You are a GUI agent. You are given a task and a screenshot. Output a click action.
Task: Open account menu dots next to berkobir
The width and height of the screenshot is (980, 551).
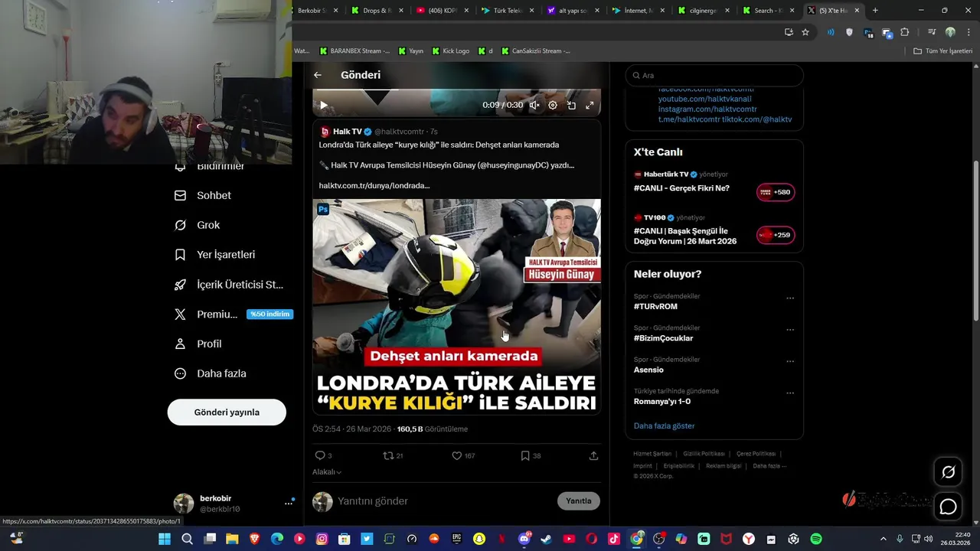coord(289,503)
